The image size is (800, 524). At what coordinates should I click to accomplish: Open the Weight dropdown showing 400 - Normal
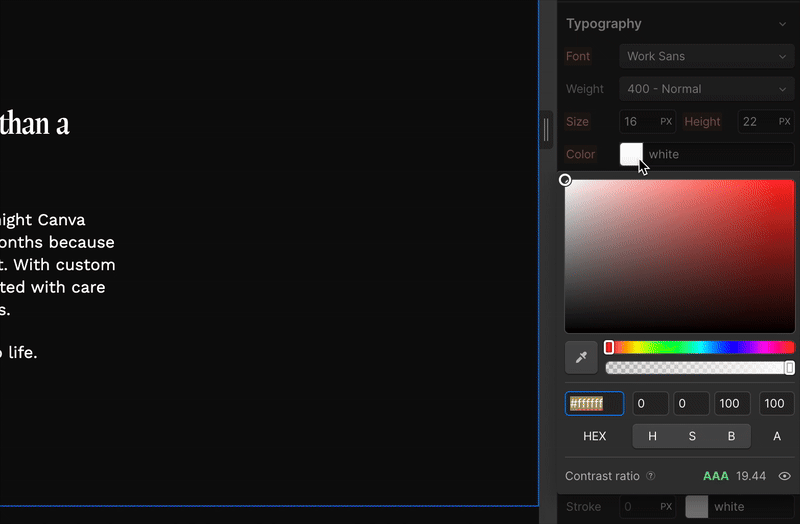[x=707, y=89]
